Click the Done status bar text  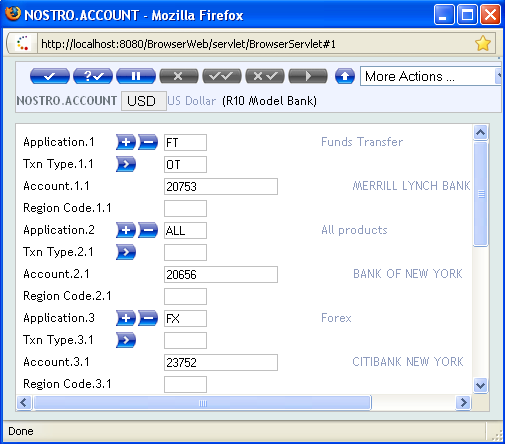click(x=21, y=431)
